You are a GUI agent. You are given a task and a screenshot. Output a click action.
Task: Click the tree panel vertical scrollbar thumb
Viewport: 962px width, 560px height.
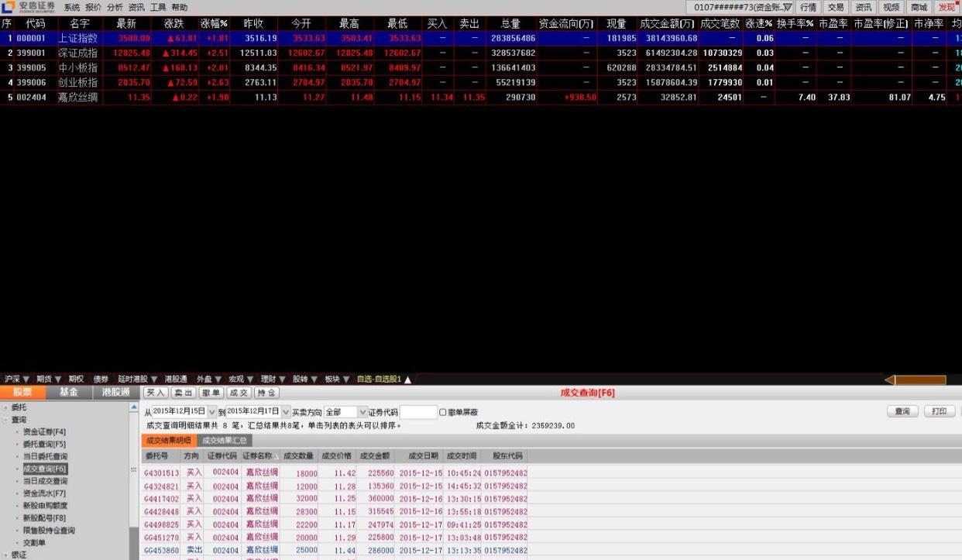point(134,469)
